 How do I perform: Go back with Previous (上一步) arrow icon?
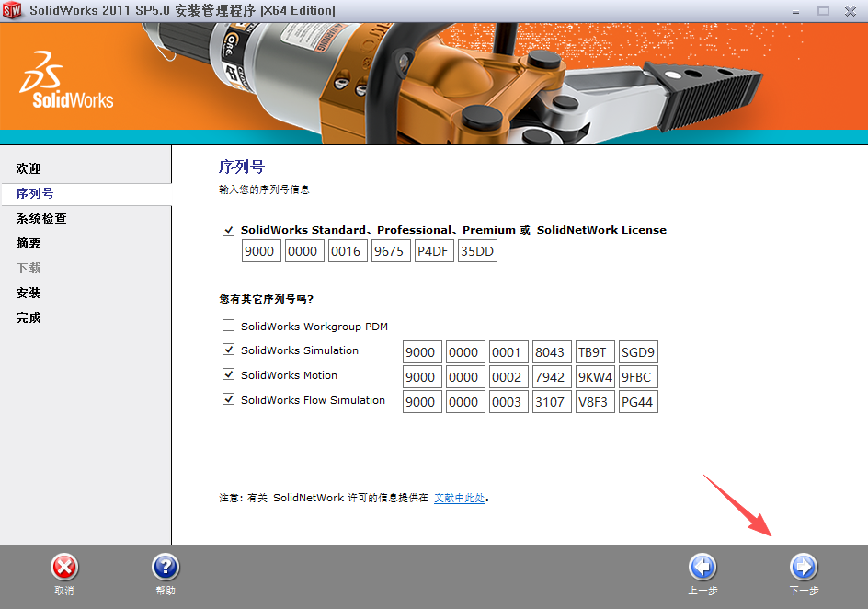tap(702, 568)
